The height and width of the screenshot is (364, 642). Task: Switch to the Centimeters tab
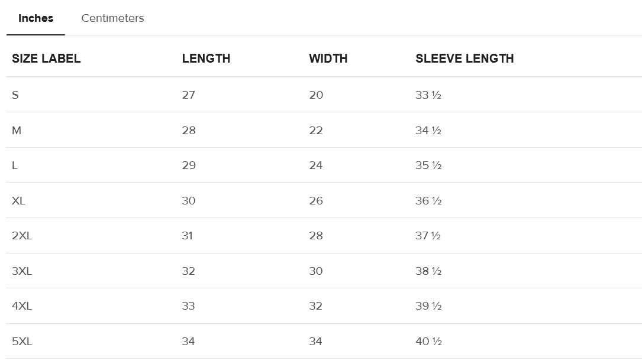coord(112,18)
